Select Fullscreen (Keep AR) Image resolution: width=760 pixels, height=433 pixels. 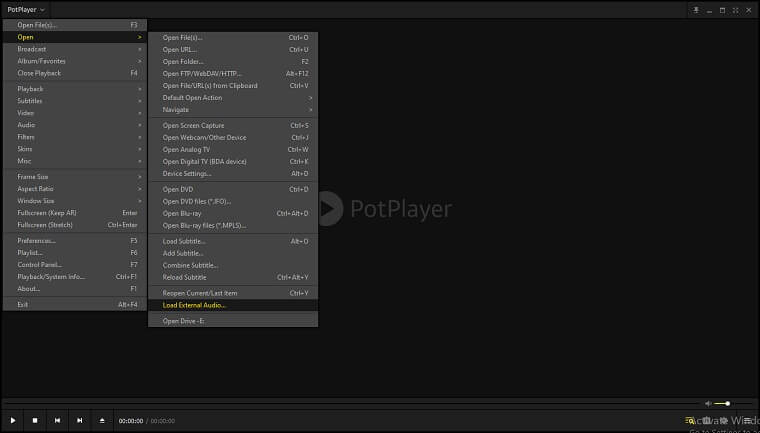pos(75,213)
